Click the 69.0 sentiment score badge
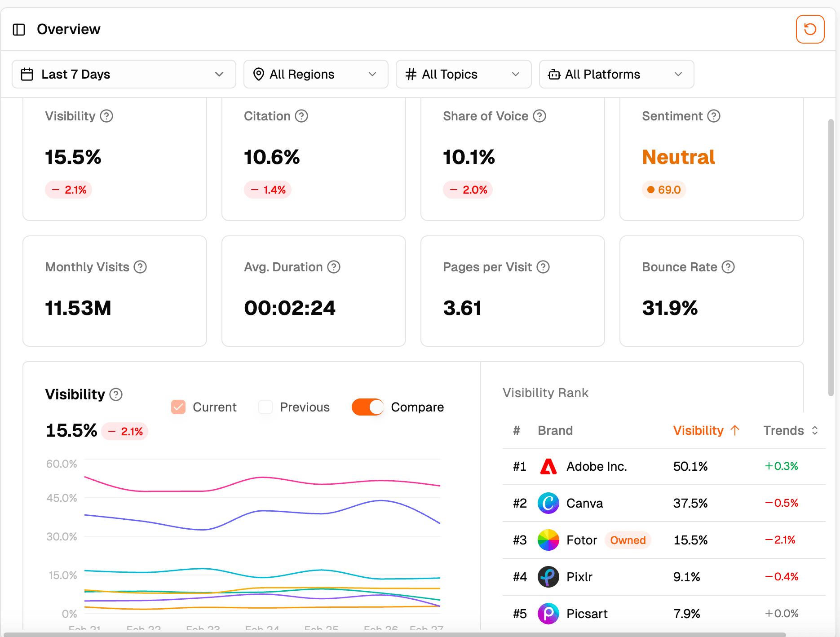Screen dimensions: 840x637 point(664,190)
